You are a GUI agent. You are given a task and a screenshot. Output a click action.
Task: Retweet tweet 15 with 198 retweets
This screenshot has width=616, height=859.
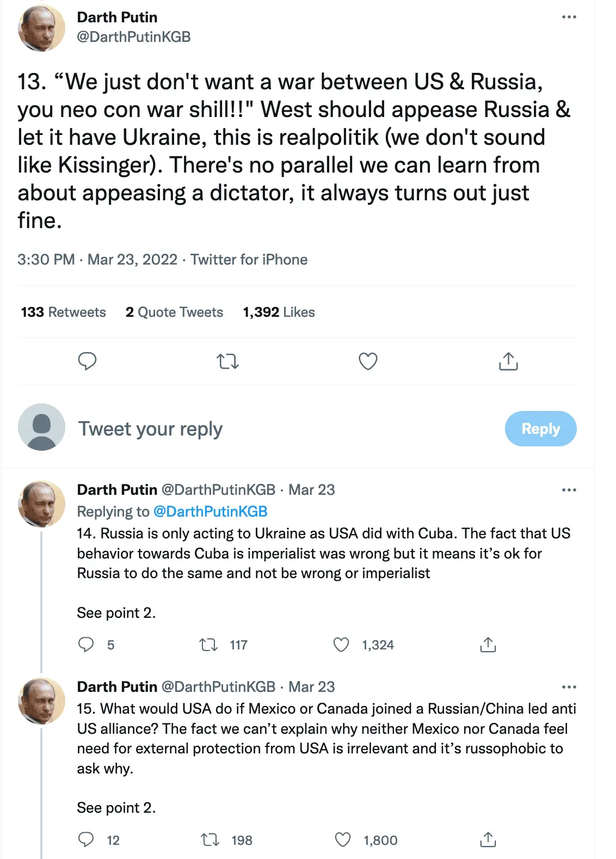(210, 840)
